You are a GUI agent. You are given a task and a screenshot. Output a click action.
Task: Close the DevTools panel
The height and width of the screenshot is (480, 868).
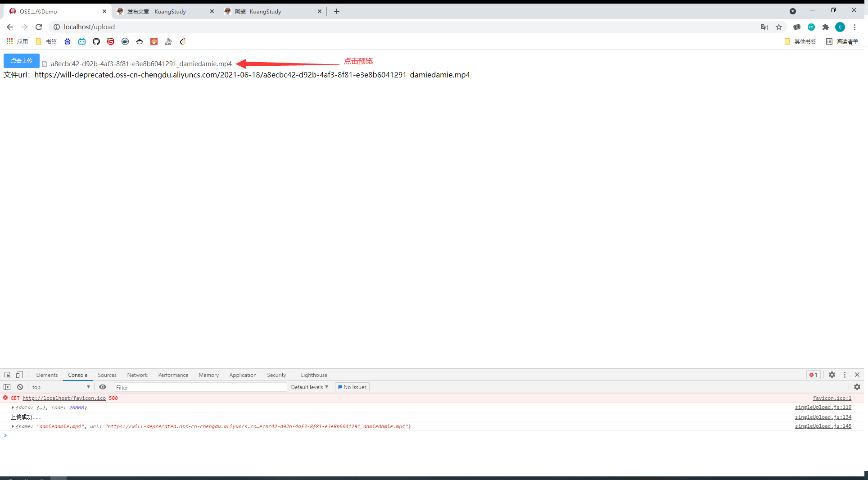click(857, 375)
